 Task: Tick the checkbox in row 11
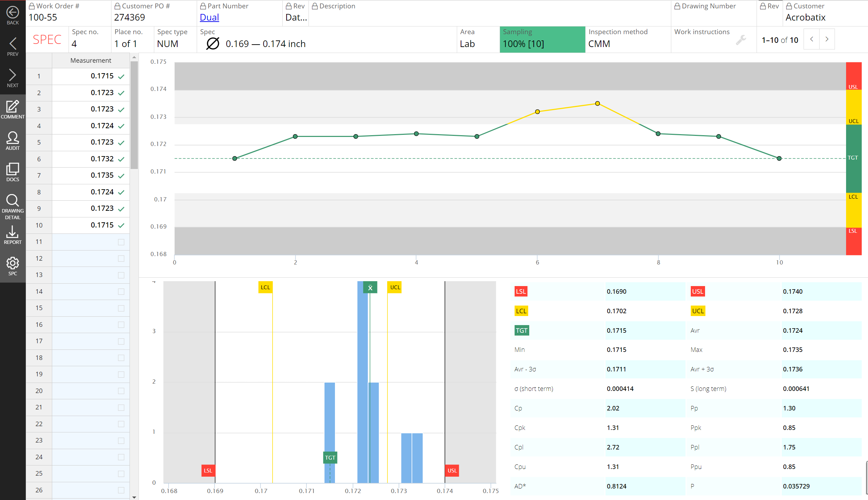point(121,242)
